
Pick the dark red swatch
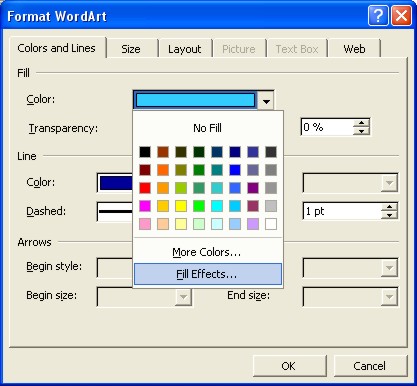coord(145,170)
